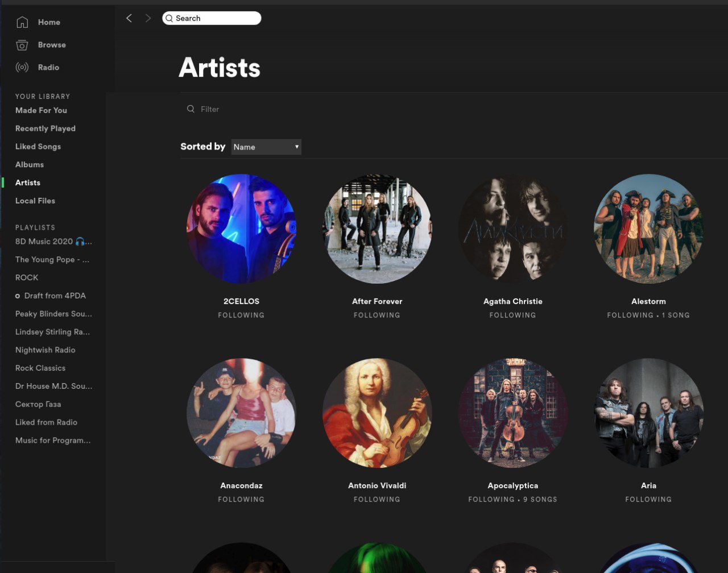Screen dimensions: 728x573
Task: Open the Sorted by Name dropdown
Action: coord(266,147)
